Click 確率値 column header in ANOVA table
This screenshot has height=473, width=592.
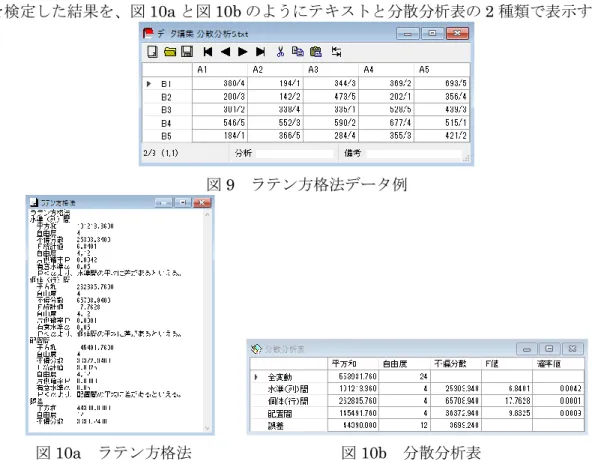(558, 364)
